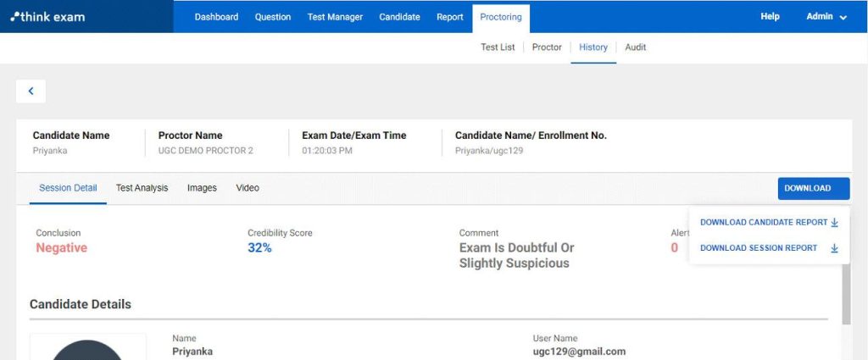Click the think exam logo
868x360 pixels.
[x=48, y=17]
